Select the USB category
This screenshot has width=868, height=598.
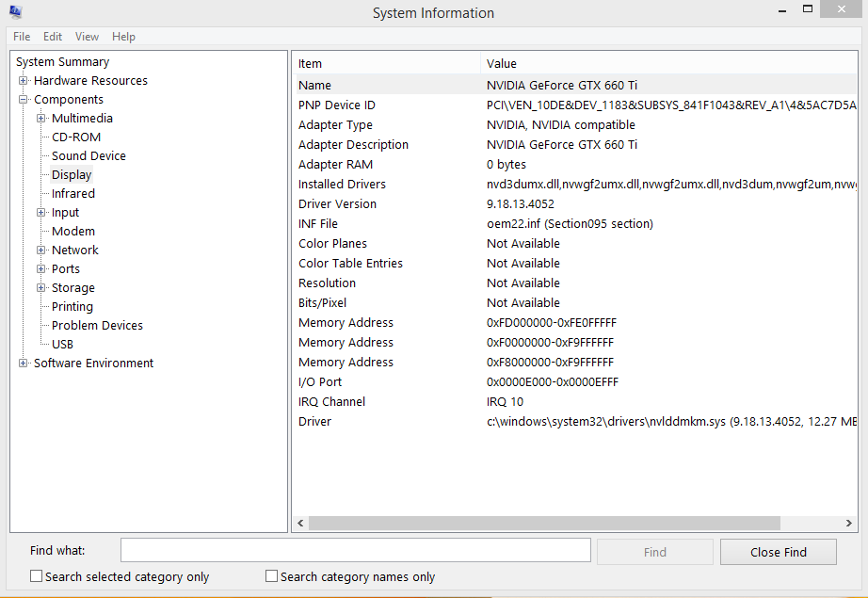62,344
